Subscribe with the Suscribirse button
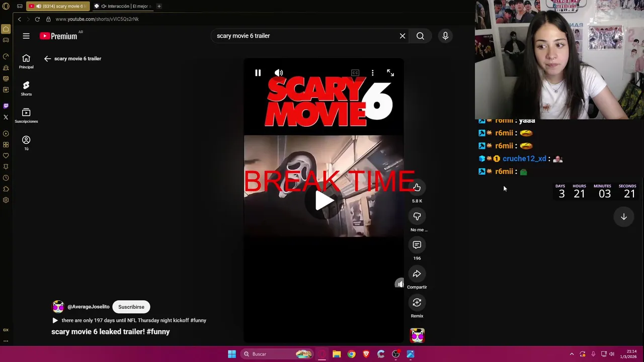Viewport: 644px width, 362px height. coord(131,307)
